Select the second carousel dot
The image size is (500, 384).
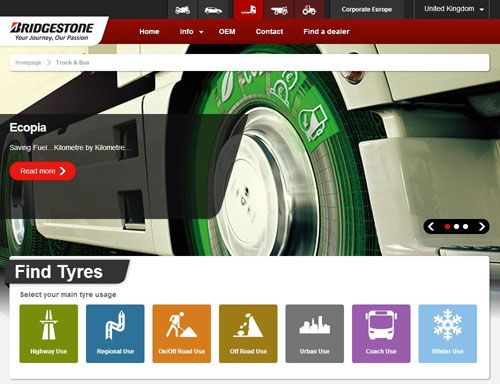tap(456, 227)
